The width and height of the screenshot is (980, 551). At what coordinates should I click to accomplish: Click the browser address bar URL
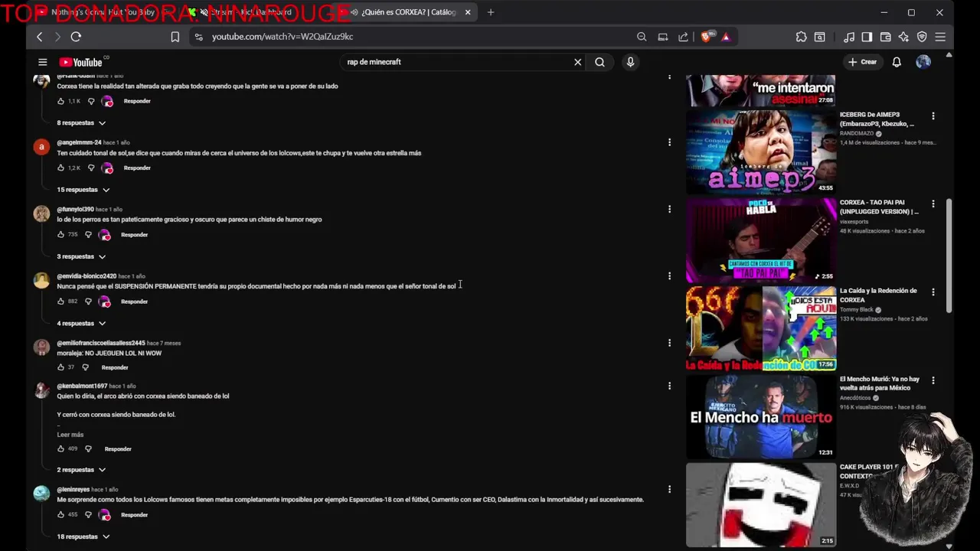(x=283, y=37)
